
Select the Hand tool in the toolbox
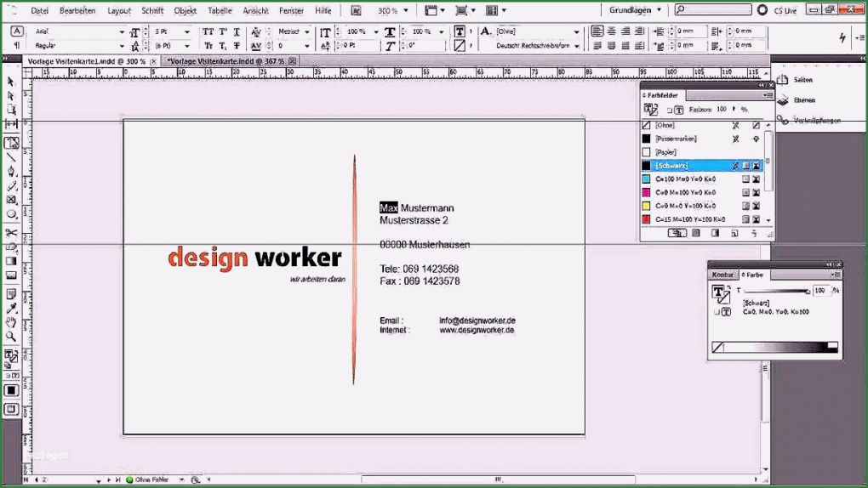(11, 323)
